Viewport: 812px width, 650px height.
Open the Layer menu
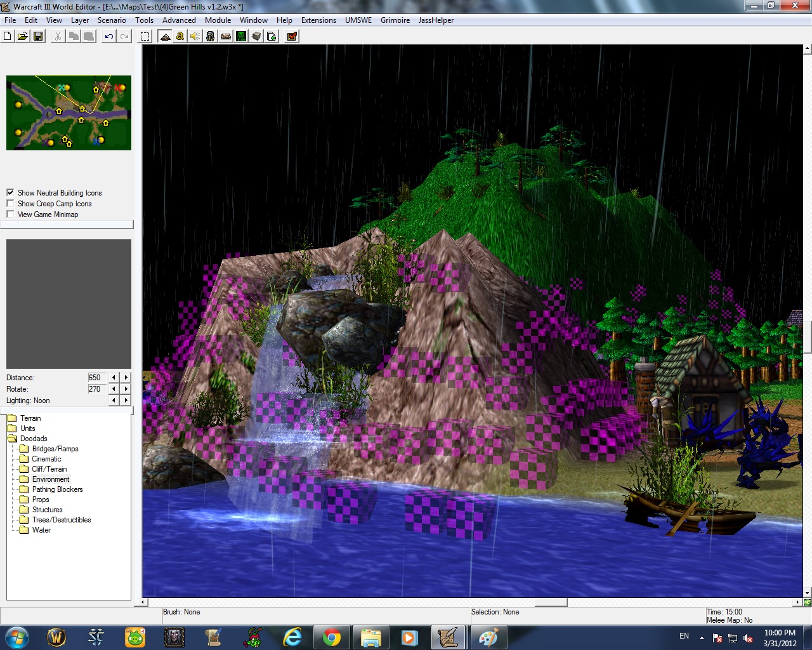80,20
